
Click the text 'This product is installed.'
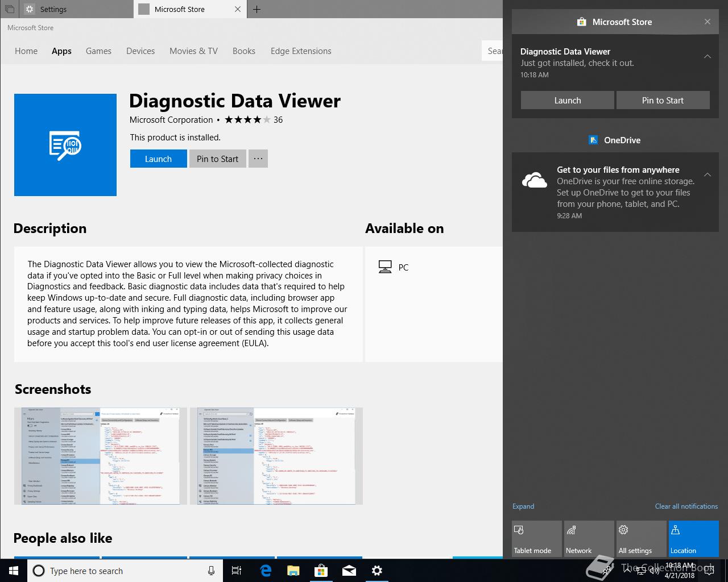(175, 138)
